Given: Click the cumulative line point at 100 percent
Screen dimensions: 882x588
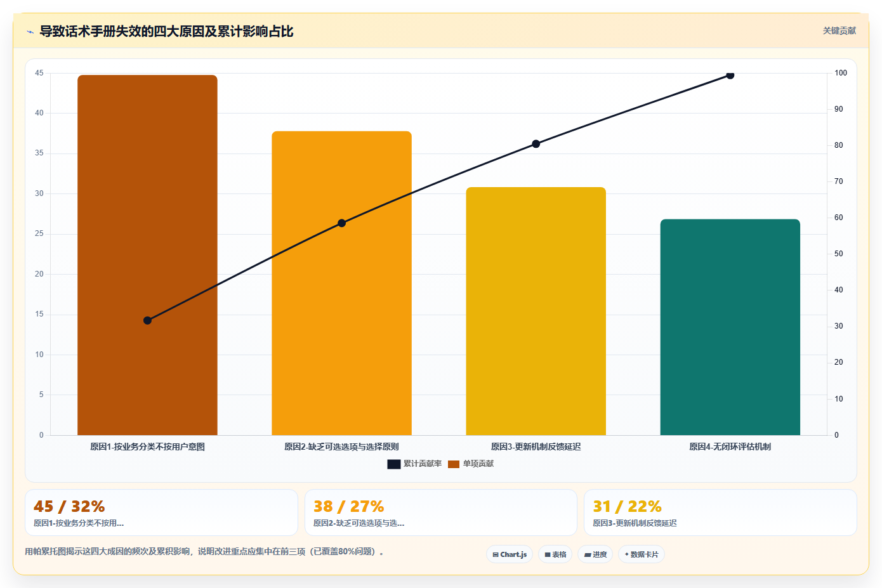Looking at the screenshot, I should coord(730,75).
